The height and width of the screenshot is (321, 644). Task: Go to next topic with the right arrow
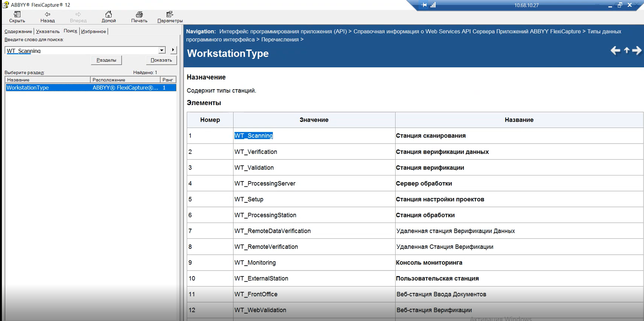[637, 51]
